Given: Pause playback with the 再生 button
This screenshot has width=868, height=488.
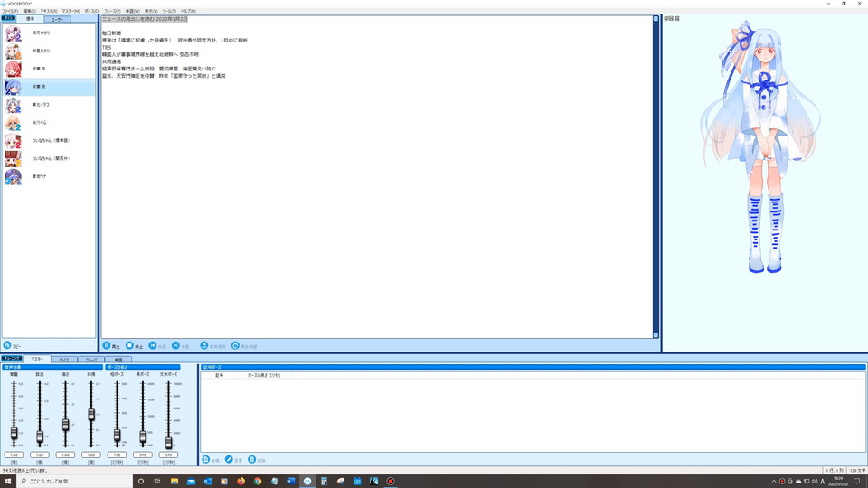Looking at the screenshot, I should click(111, 346).
